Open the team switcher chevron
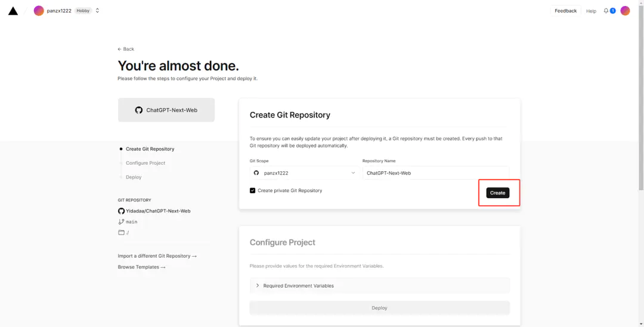 click(98, 11)
